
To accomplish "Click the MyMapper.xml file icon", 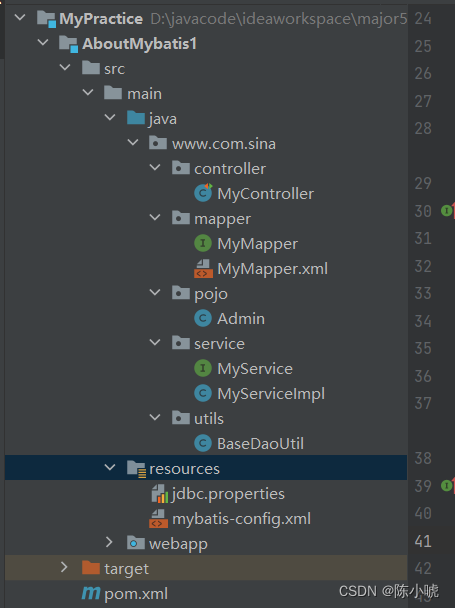I will tap(203, 269).
